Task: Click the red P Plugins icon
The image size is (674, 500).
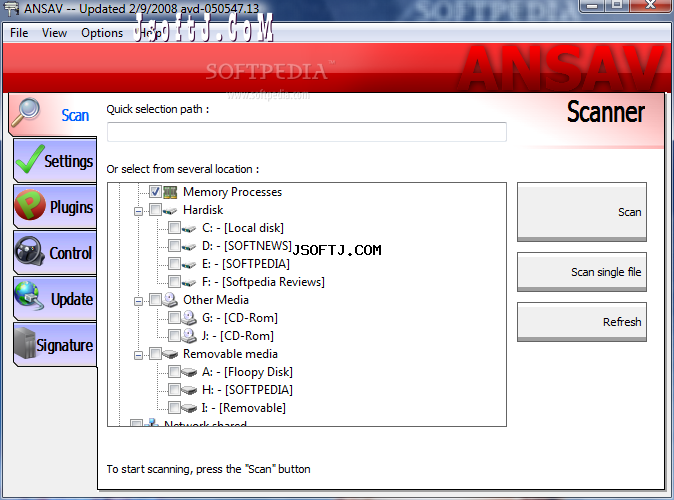Action: pyautogui.click(x=30, y=205)
